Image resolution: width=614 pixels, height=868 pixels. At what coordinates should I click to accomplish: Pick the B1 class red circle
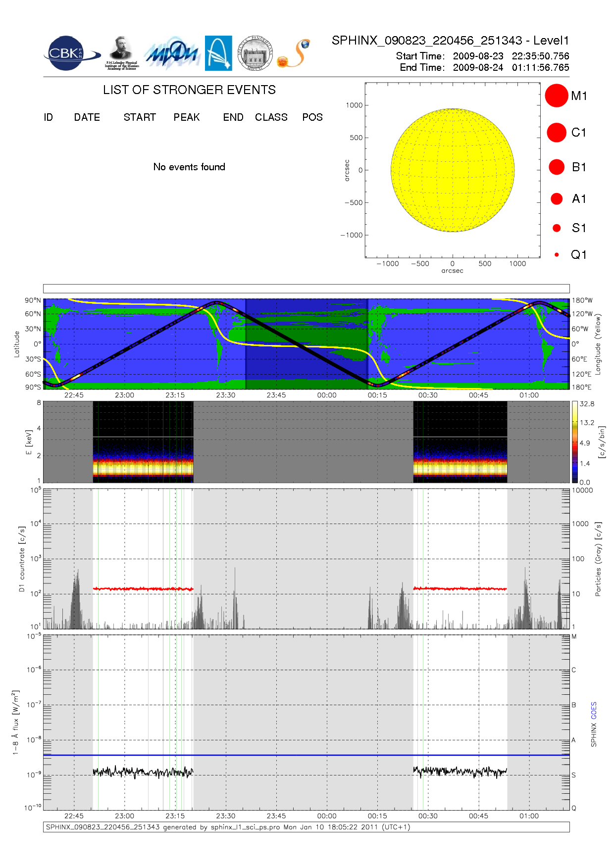pyautogui.click(x=557, y=167)
